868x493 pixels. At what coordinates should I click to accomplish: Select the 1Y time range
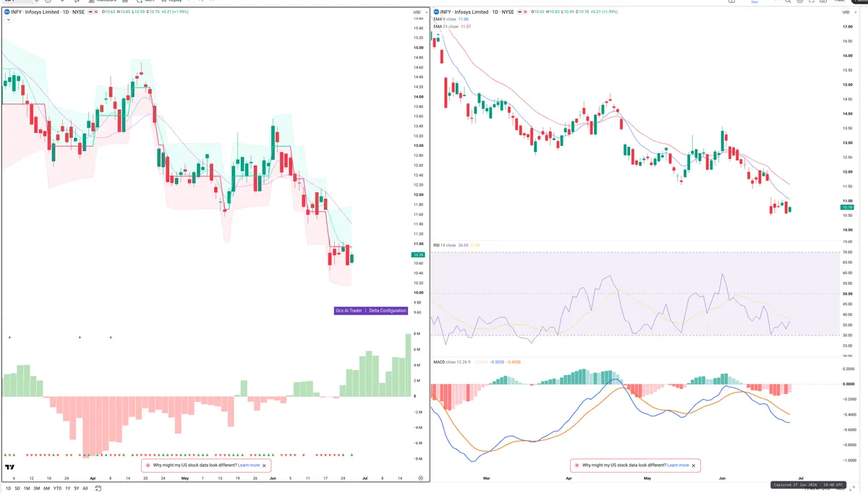pyautogui.click(x=68, y=489)
